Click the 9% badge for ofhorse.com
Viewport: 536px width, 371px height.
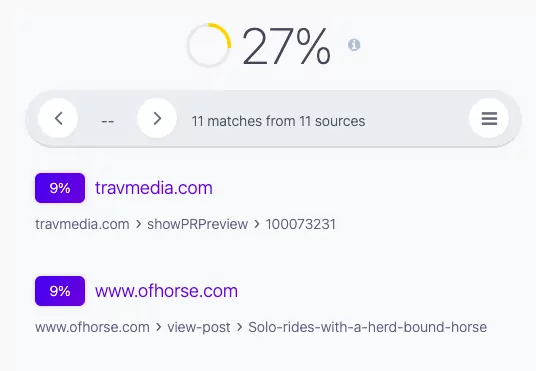pyautogui.click(x=60, y=291)
